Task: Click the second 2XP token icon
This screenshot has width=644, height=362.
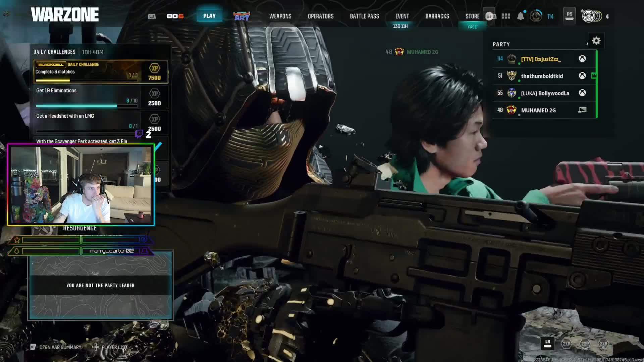Action: point(585,344)
